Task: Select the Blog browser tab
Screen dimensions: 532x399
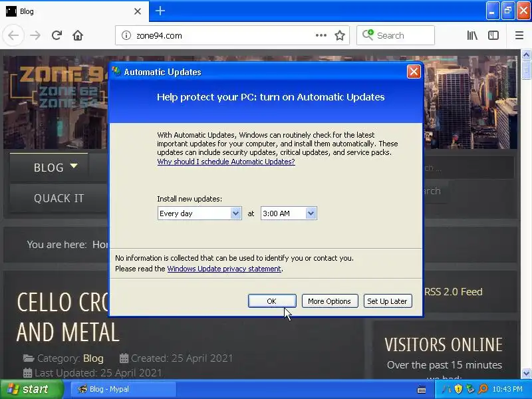Action: point(74,11)
